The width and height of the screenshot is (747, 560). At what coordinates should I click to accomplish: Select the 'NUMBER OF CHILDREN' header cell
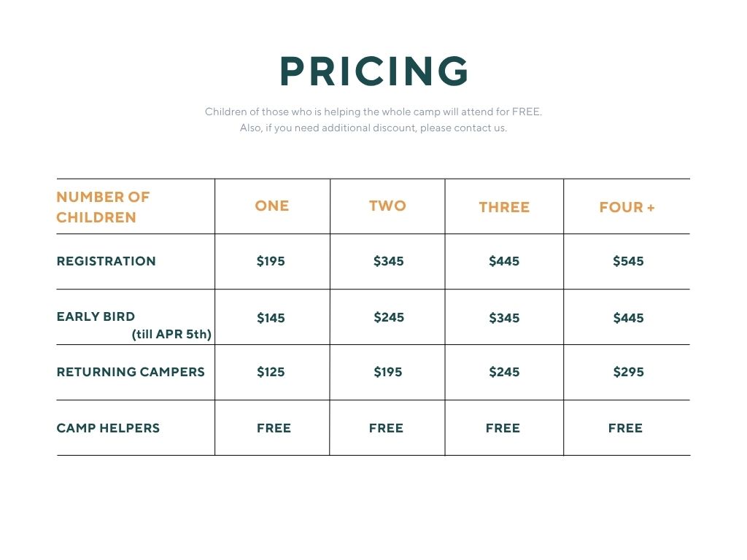click(x=103, y=207)
